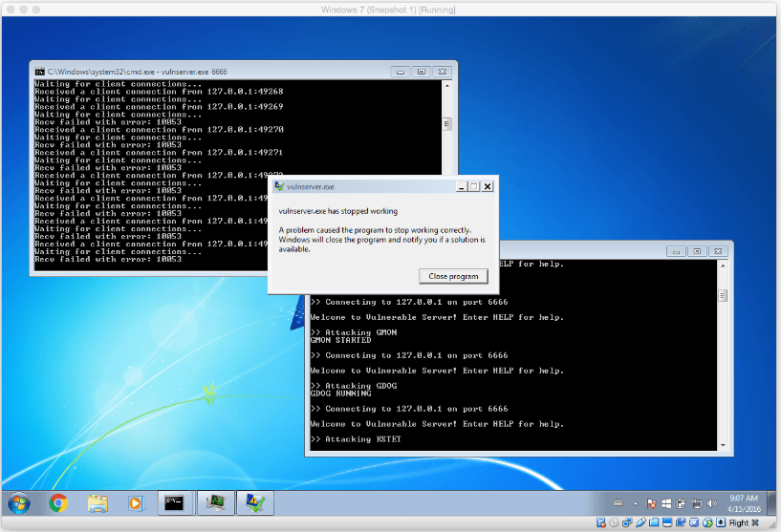Minimize the vulnserver.exe crash dialog

(x=461, y=186)
